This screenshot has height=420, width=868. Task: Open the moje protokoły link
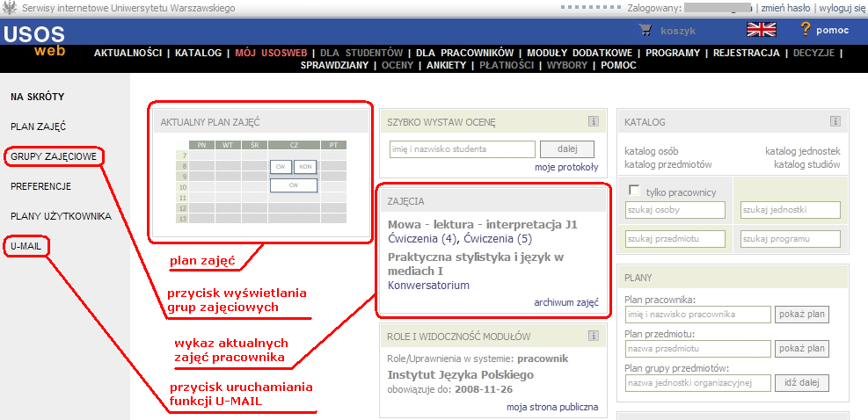tap(566, 167)
